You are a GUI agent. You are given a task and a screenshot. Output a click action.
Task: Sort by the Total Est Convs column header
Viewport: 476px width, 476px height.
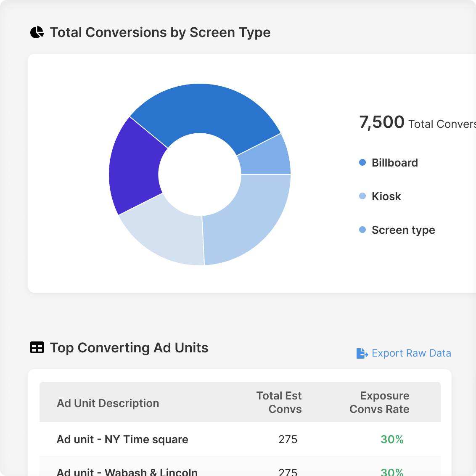279,402
